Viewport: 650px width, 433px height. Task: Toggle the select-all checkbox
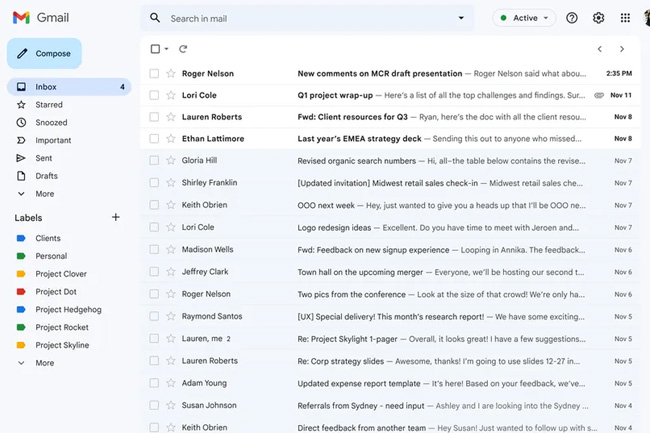click(x=155, y=49)
